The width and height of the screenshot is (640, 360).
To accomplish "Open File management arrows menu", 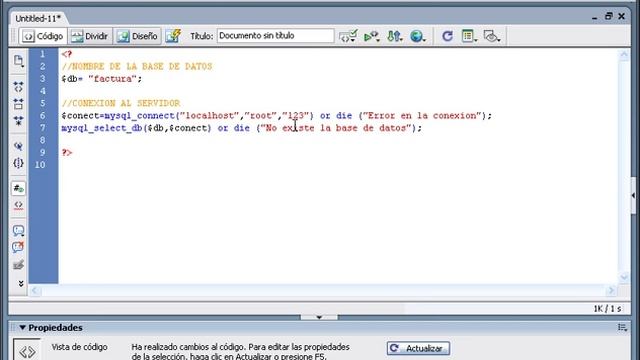I will point(395,36).
